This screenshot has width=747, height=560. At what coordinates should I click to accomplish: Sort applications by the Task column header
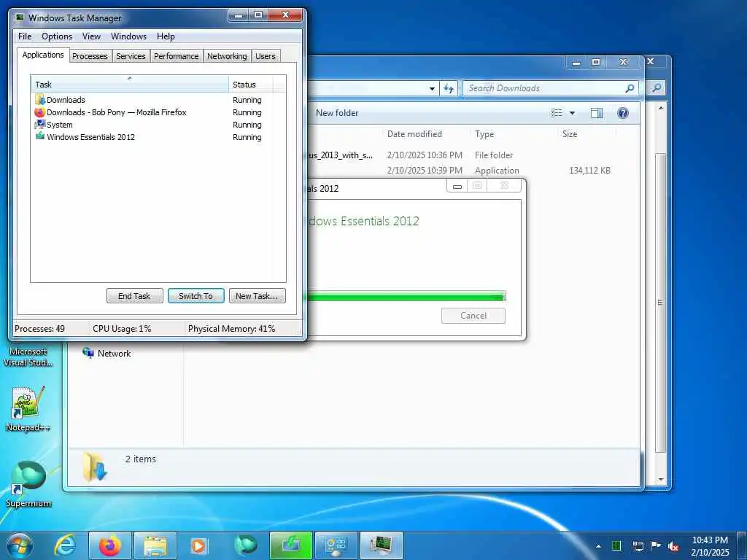pos(130,85)
